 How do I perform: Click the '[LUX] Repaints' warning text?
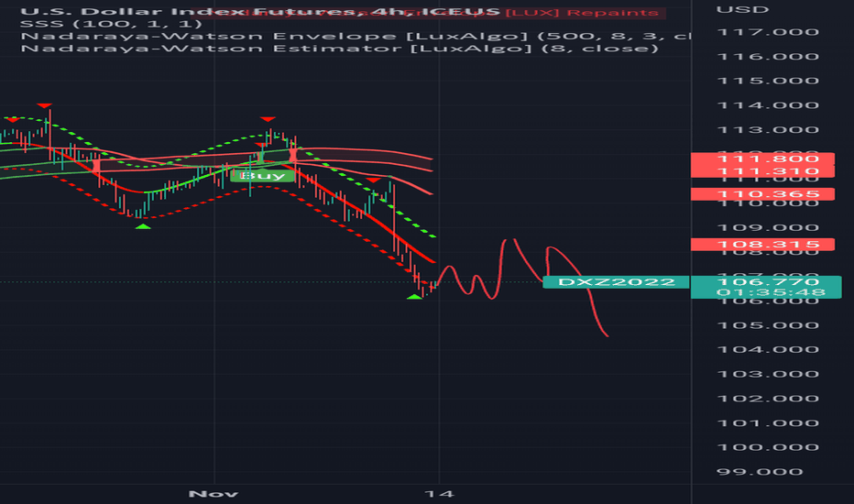tap(582, 12)
